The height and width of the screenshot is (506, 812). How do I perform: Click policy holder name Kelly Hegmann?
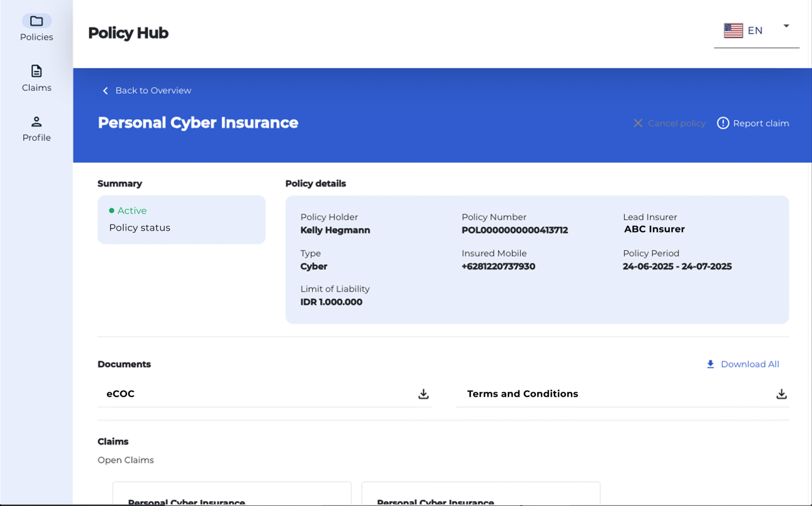click(335, 230)
